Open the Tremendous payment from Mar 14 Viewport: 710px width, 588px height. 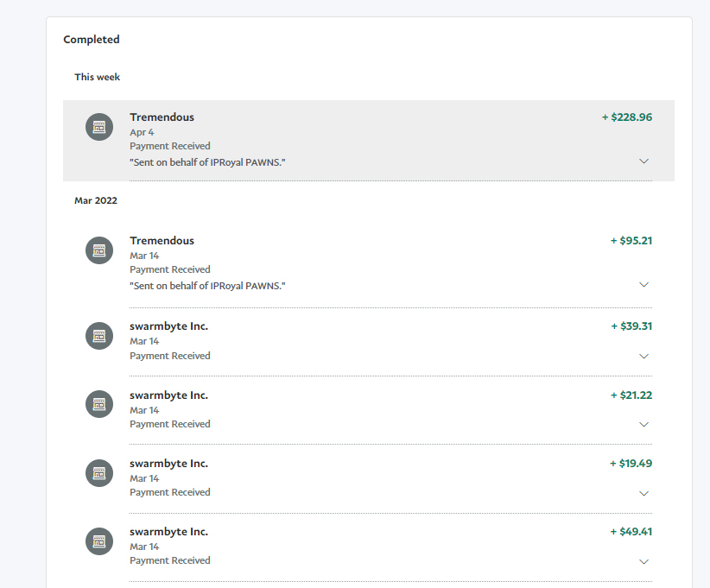(162, 241)
